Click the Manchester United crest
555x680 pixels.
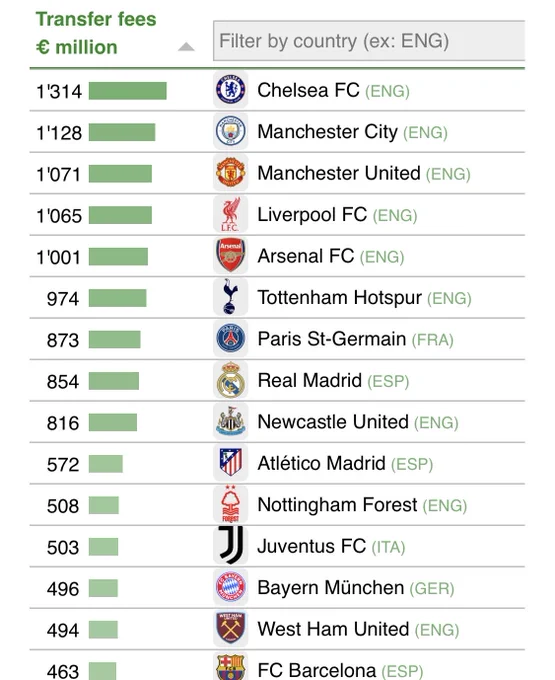point(231,173)
